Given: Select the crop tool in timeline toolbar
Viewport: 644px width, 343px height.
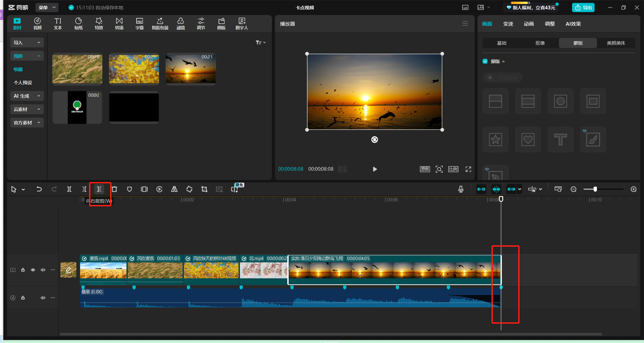Looking at the screenshot, I should [204, 189].
